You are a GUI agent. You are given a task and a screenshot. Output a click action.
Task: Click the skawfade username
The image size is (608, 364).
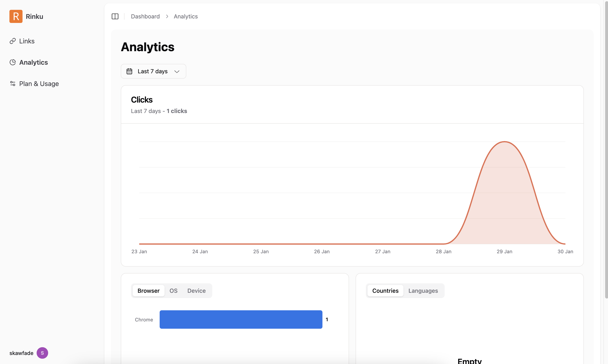coord(21,353)
